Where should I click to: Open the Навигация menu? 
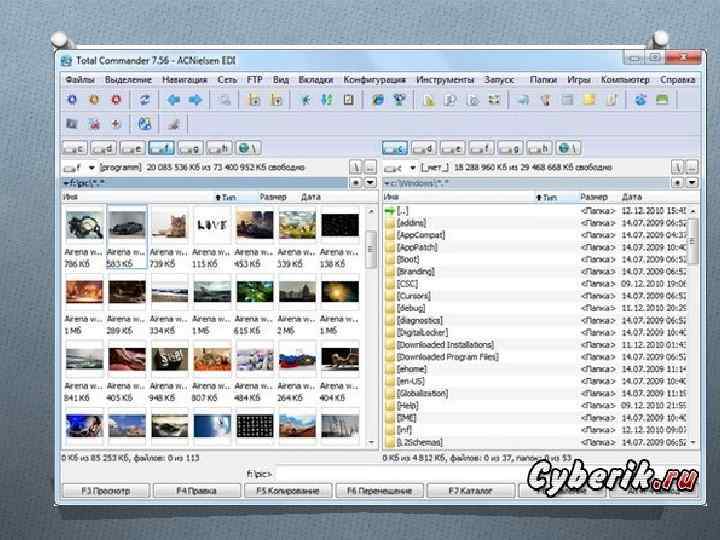(185, 79)
